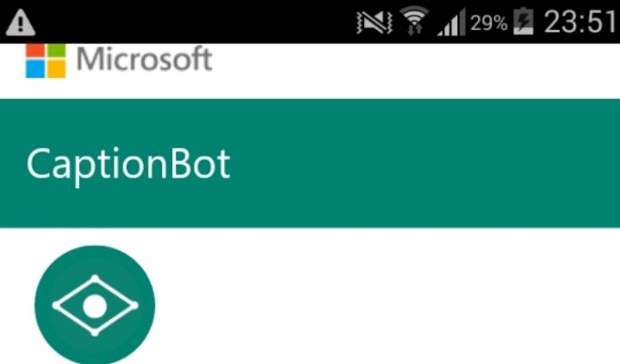Click the red square of Microsoft logo
The image size is (620, 364).
coord(36,51)
